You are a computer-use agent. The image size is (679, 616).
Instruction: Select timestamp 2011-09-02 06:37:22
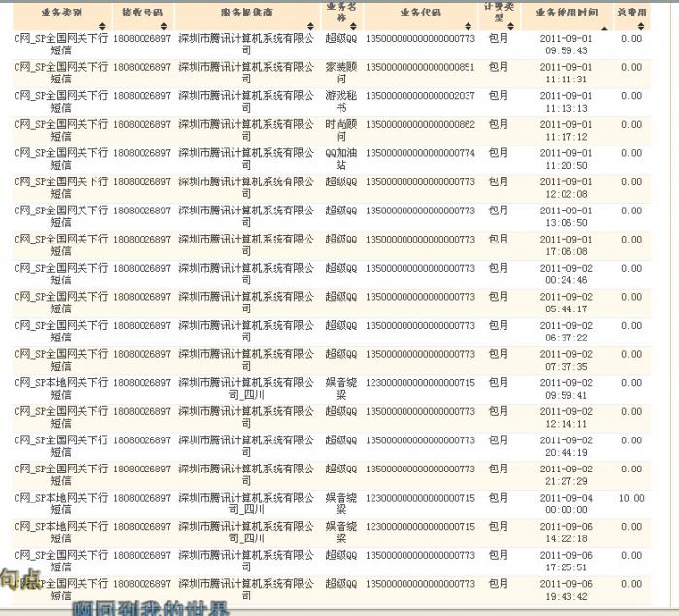pyautogui.click(x=566, y=332)
